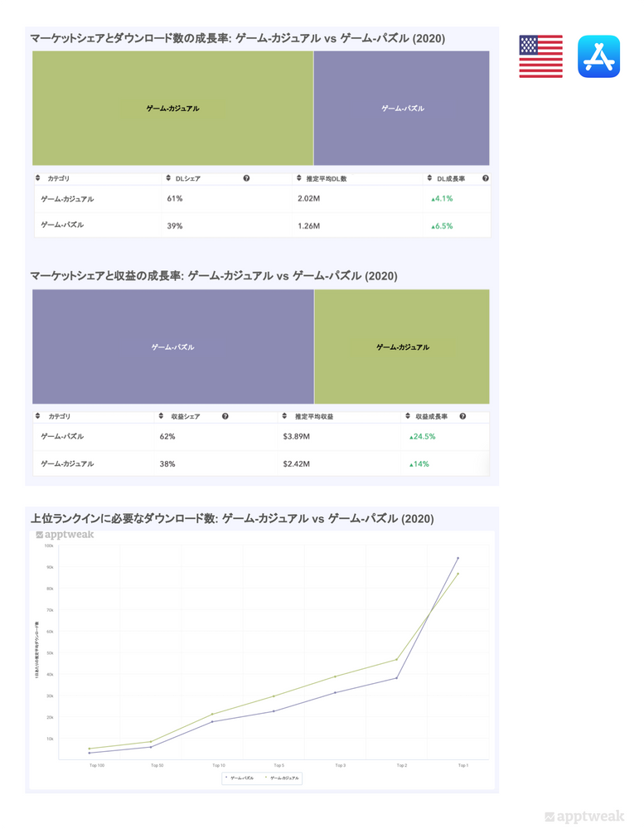The width and height of the screenshot is (644, 829).
Task: Open the help tooltip beside DLシェア
Action: (x=246, y=178)
